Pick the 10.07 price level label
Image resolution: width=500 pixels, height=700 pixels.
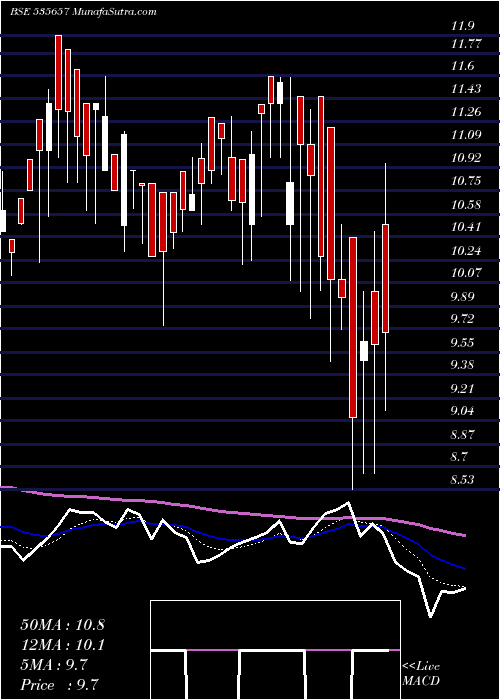(466, 272)
